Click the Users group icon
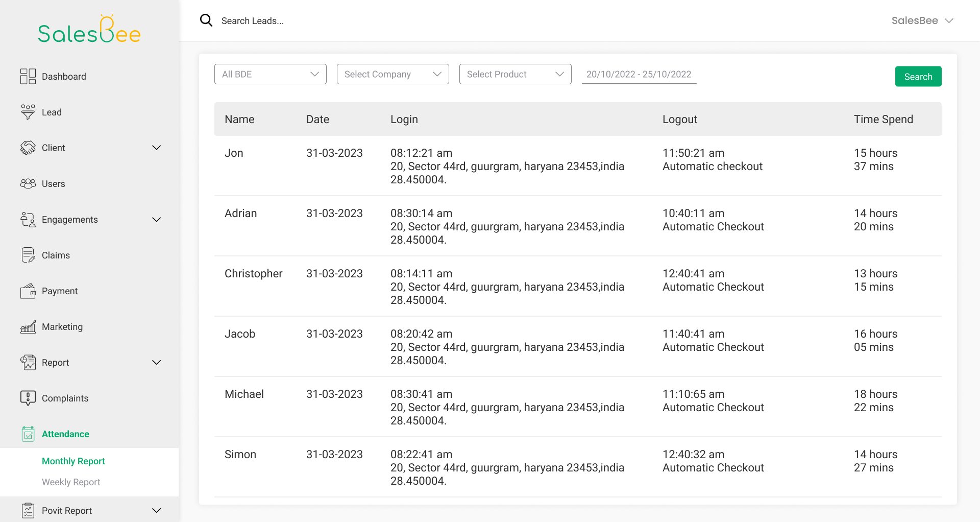Screen dimensions: 980x522 (28, 183)
